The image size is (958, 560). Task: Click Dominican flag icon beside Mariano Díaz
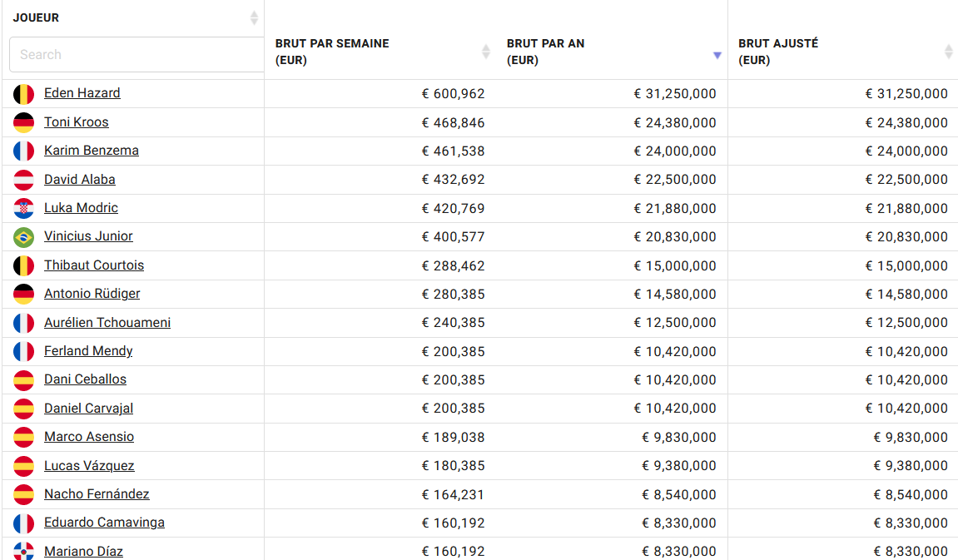tap(24, 551)
